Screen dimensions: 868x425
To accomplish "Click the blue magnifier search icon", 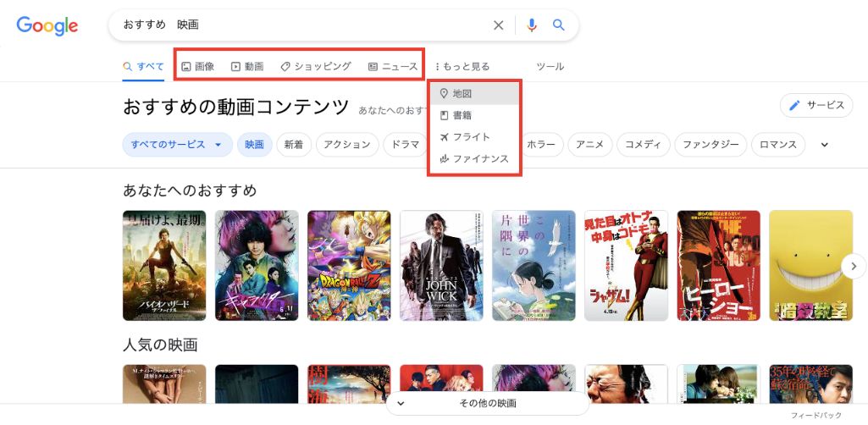I will (x=559, y=25).
